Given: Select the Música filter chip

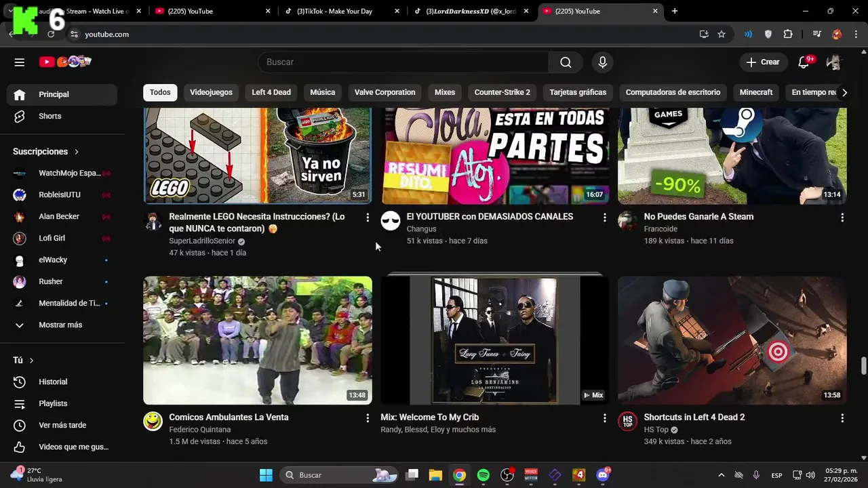Looking at the screenshot, I should (323, 92).
